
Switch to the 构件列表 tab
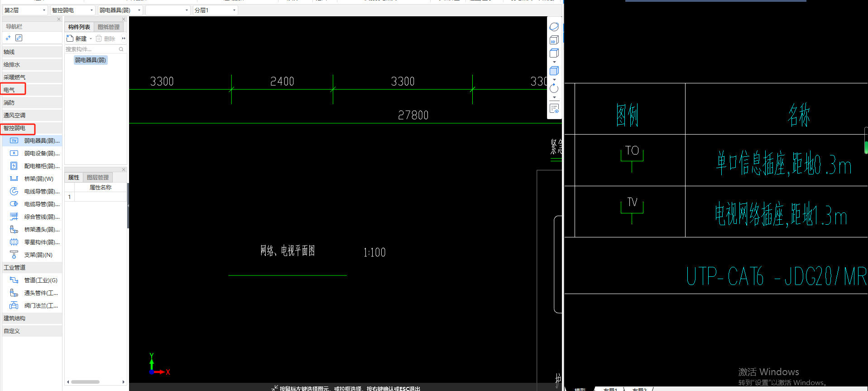pos(79,27)
